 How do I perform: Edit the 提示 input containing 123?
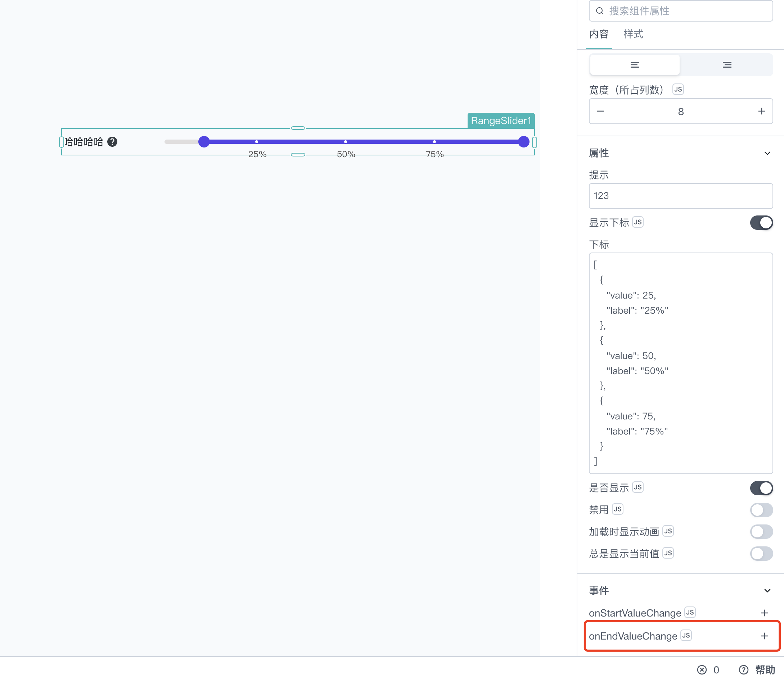tap(681, 196)
